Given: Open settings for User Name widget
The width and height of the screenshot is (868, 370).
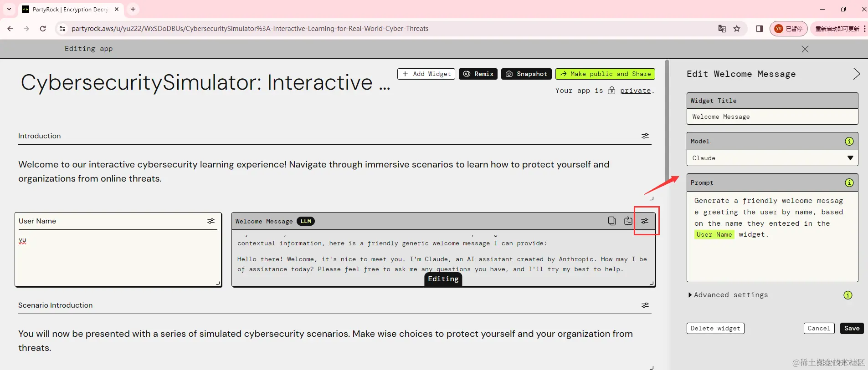Looking at the screenshot, I should point(211,221).
